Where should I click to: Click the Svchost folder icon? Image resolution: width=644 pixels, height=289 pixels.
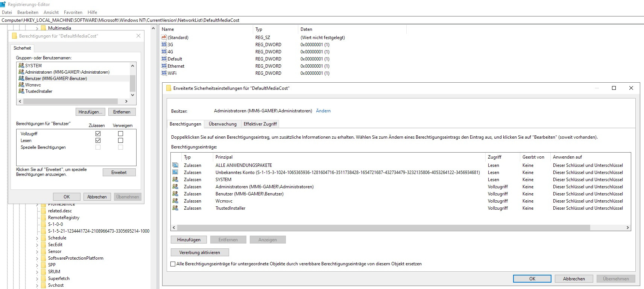point(43,285)
